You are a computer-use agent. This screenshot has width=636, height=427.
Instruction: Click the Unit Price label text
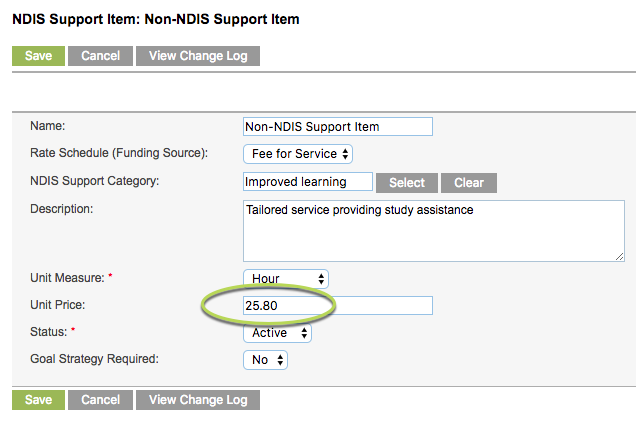pyautogui.click(x=58, y=305)
